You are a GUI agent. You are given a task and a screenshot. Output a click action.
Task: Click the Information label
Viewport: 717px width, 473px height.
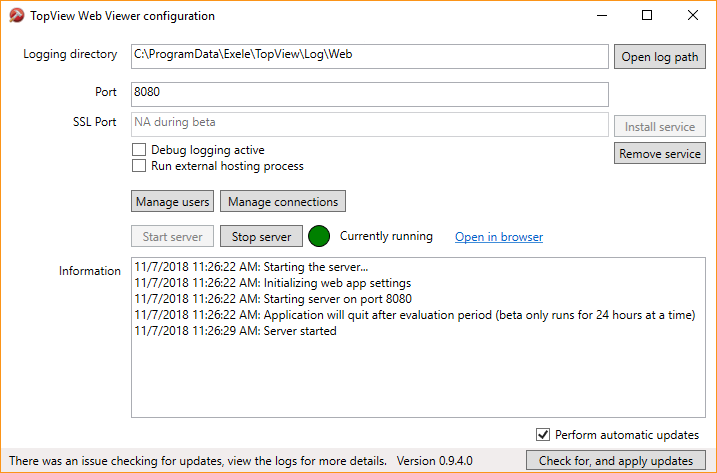tap(90, 271)
